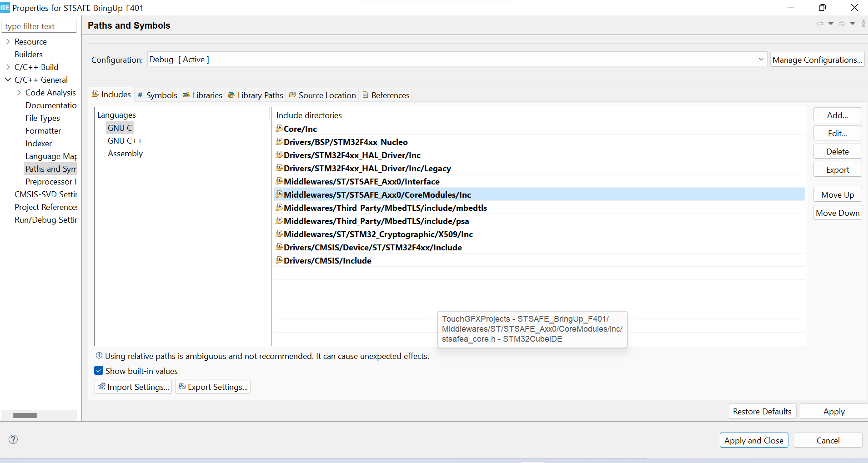Open the Configuration Debug dropdown
Screen dimensions: 868x463
pyautogui.click(x=457, y=60)
